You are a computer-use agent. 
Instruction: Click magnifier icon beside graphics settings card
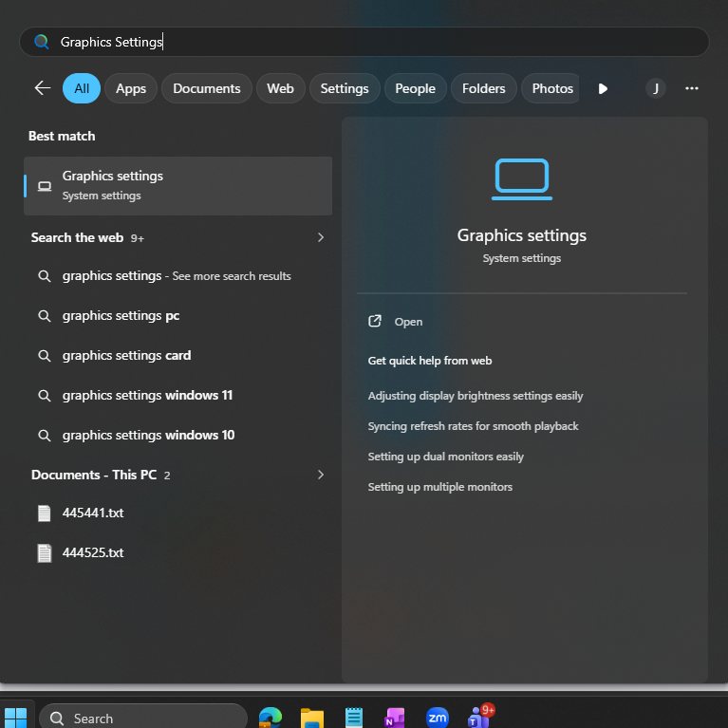pos(44,356)
